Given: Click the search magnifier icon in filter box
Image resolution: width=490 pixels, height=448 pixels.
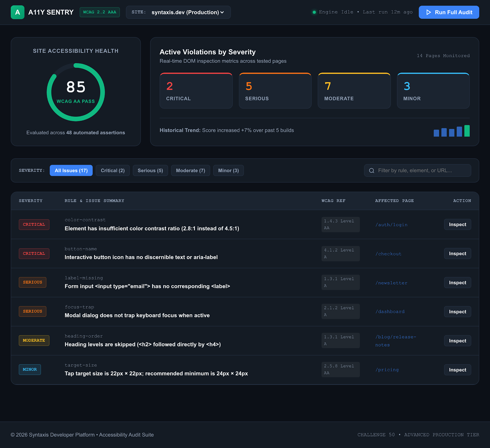Looking at the screenshot, I should pyautogui.click(x=371, y=171).
